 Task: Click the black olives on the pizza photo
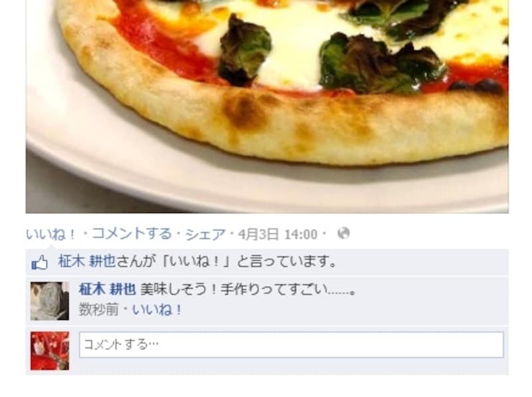(x=477, y=86)
